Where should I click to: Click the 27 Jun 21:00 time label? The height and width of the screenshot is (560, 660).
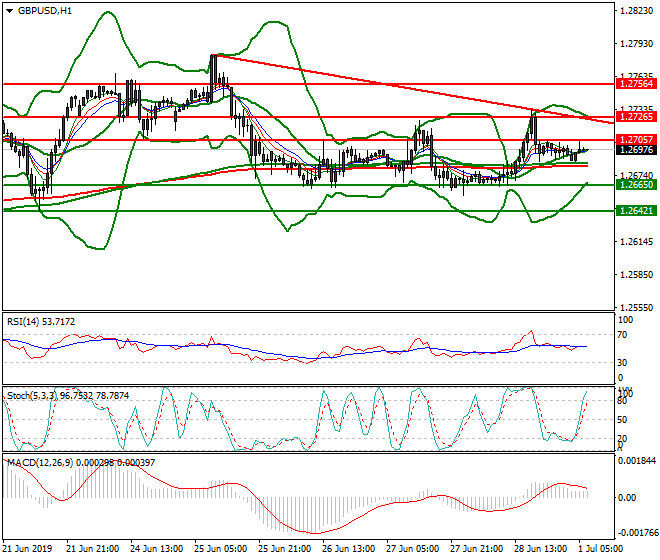[476, 549]
